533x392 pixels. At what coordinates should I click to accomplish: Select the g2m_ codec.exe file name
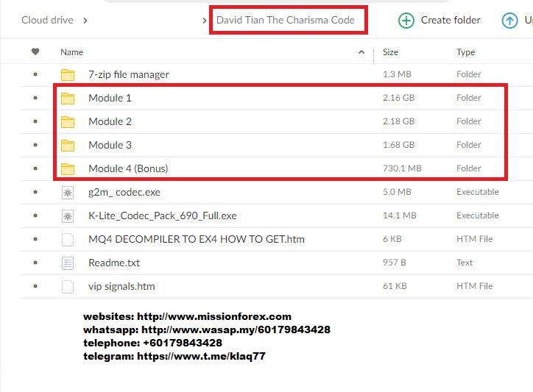[124, 192]
